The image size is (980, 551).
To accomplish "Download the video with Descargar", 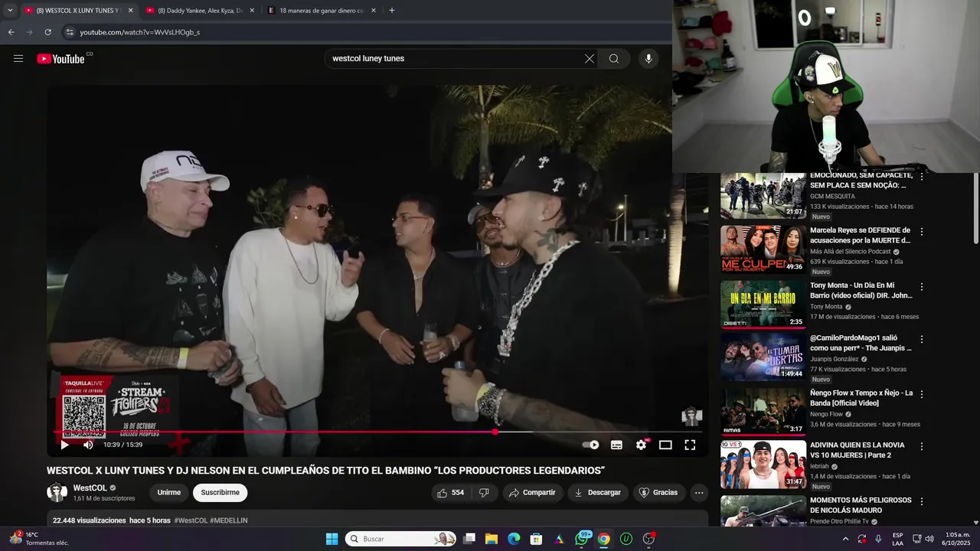I will pyautogui.click(x=598, y=493).
